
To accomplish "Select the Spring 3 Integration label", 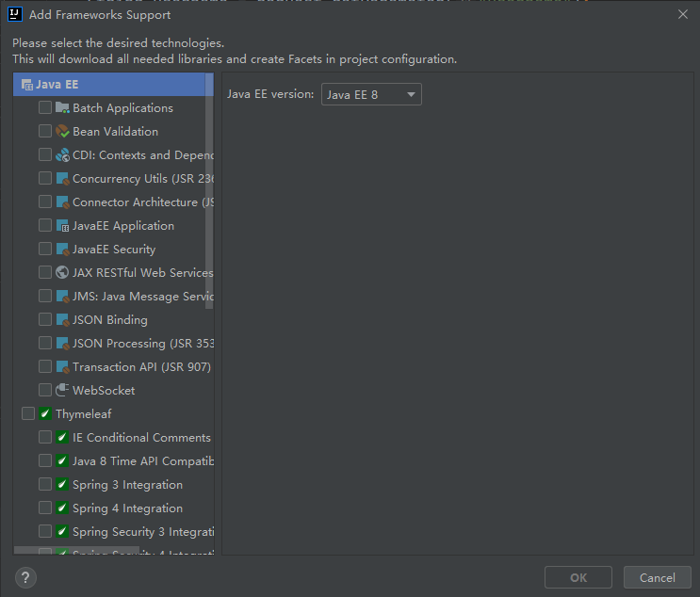I will pos(127,485).
